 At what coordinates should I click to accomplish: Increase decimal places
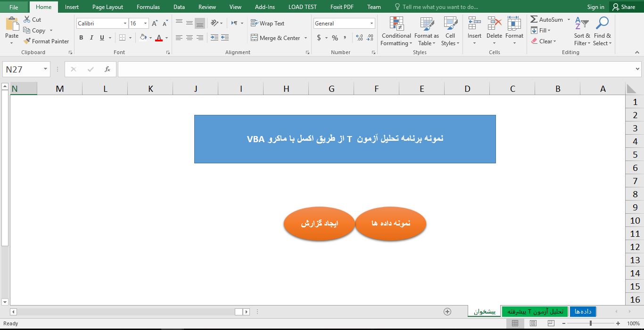click(x=359, y=38)
